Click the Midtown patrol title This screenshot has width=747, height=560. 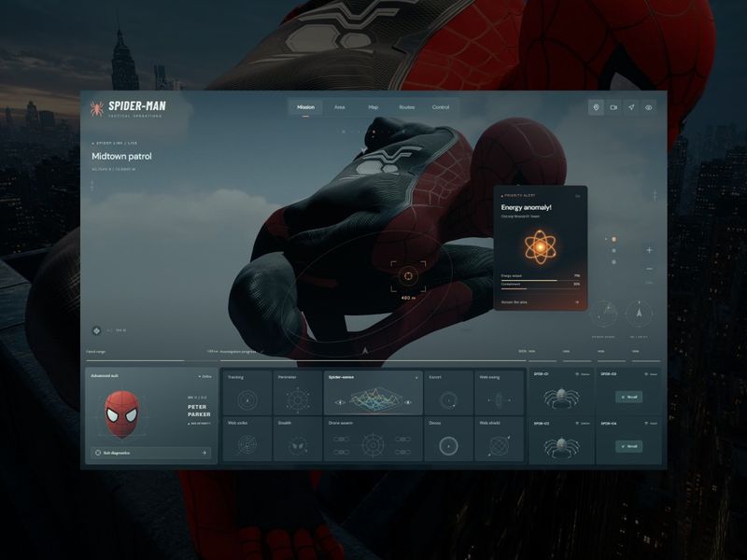[x=121, y=156]
